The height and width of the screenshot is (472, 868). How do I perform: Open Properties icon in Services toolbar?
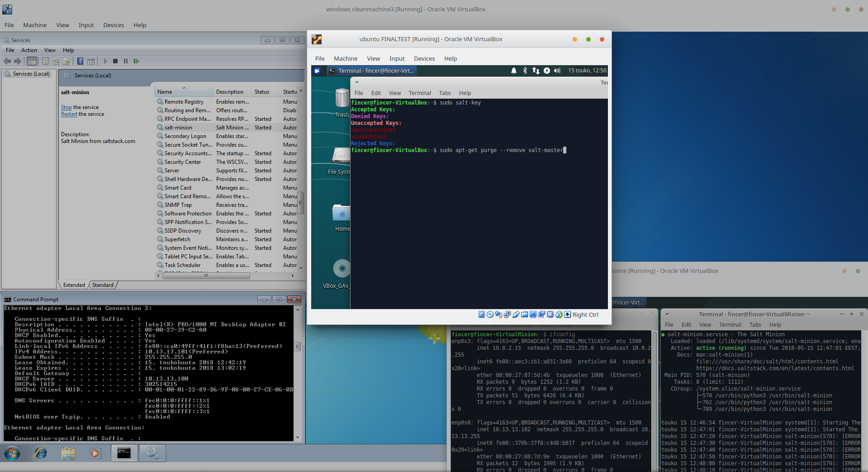[x=45, y=61]
